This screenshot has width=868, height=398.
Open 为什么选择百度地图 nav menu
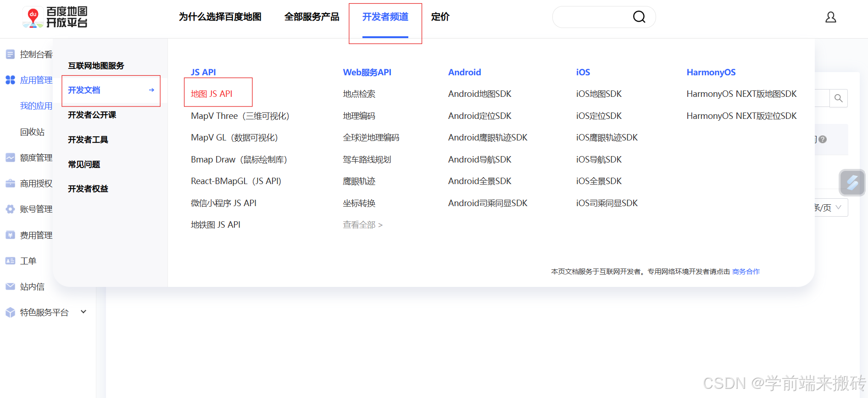pos(220,17)
